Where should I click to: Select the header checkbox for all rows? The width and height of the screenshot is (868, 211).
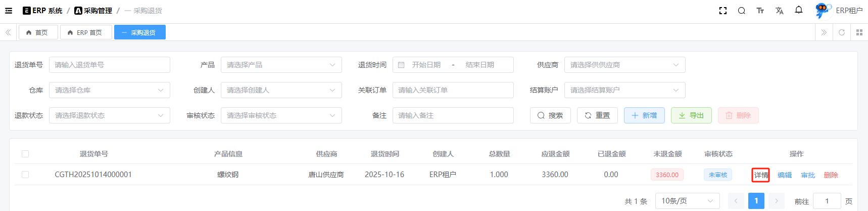pos(25,154)
